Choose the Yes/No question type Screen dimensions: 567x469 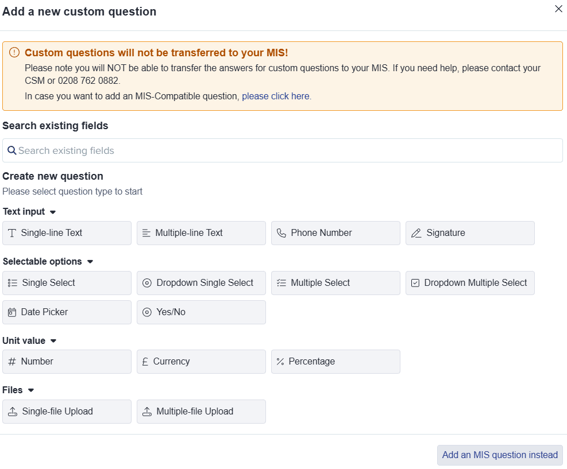point(201,312)
